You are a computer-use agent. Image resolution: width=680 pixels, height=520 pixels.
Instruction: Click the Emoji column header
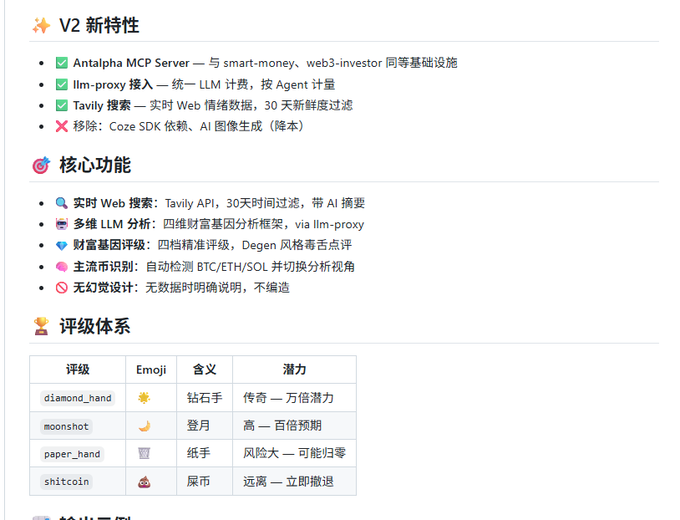pos(151,370)
